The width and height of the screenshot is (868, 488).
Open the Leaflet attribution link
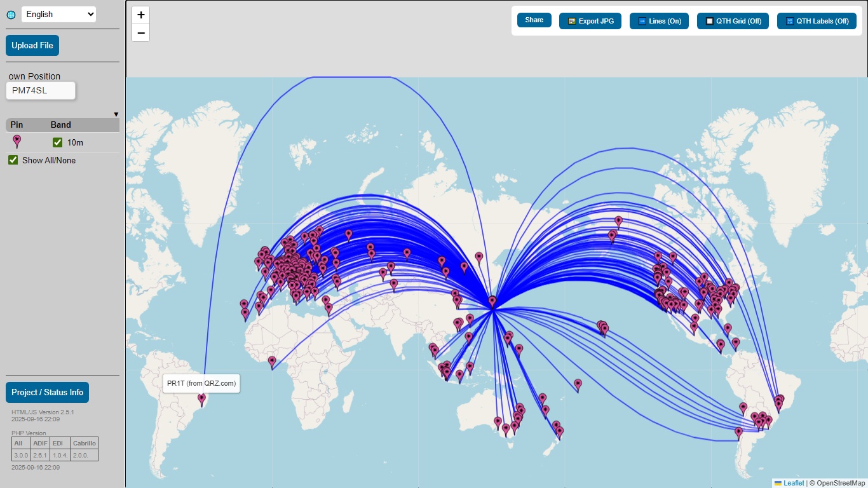[x=793, y=483]
